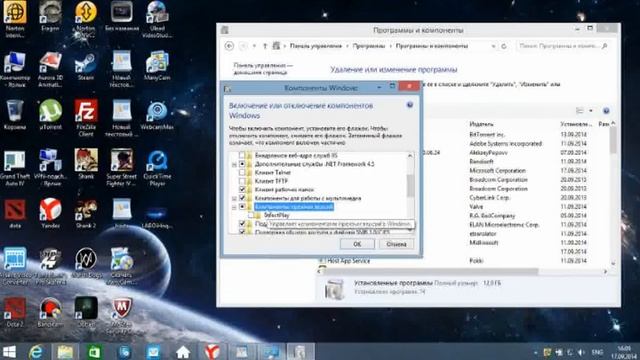Screen dimensions: 640x360
Task: Launch the uTorrent desktop shortcut
Action: 50,115
